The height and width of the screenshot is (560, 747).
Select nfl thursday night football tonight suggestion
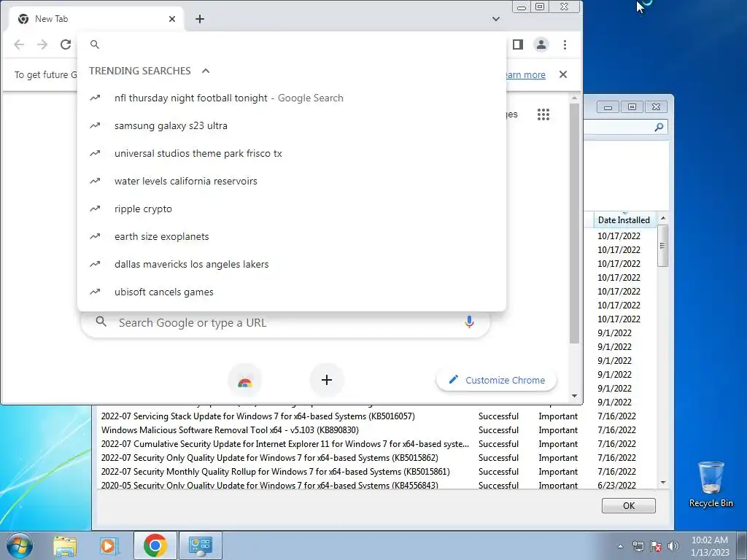(292, 98)
